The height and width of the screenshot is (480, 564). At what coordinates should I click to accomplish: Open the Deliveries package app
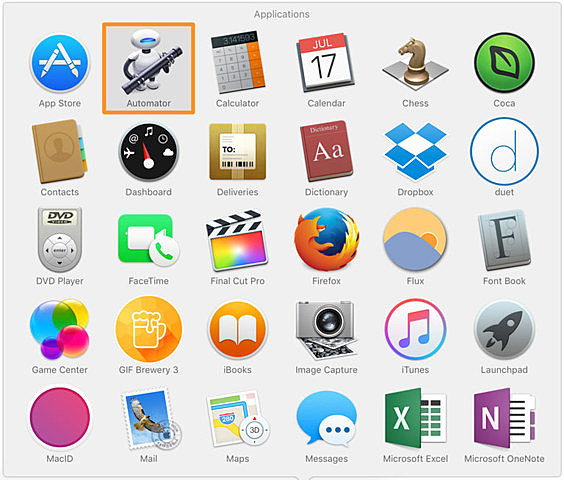click(x=237, y=151)
